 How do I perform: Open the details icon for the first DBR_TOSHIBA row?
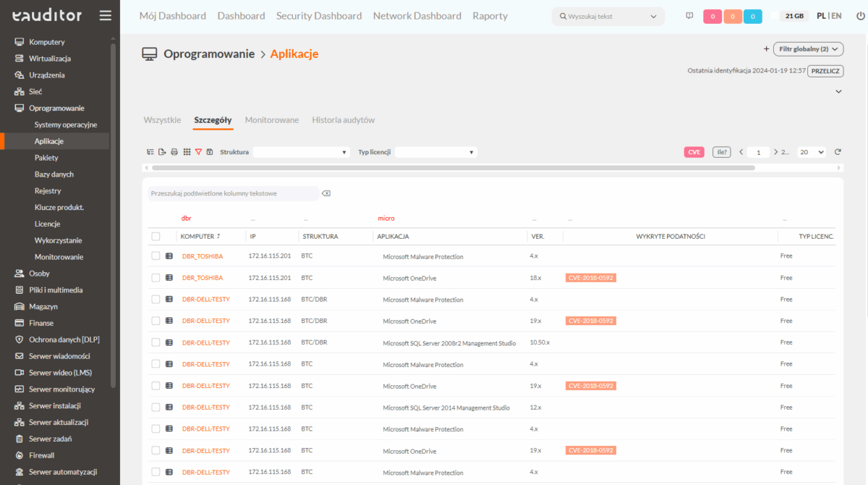point(169,256)
